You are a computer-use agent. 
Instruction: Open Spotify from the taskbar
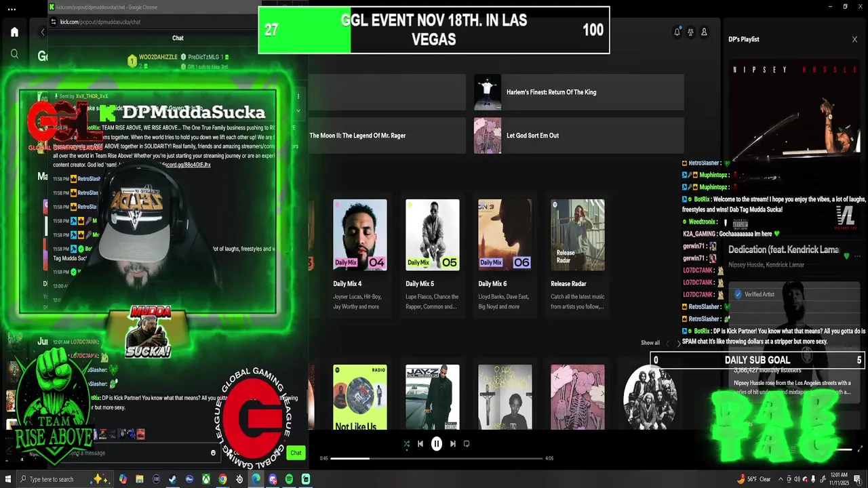[x=289, y=479]
